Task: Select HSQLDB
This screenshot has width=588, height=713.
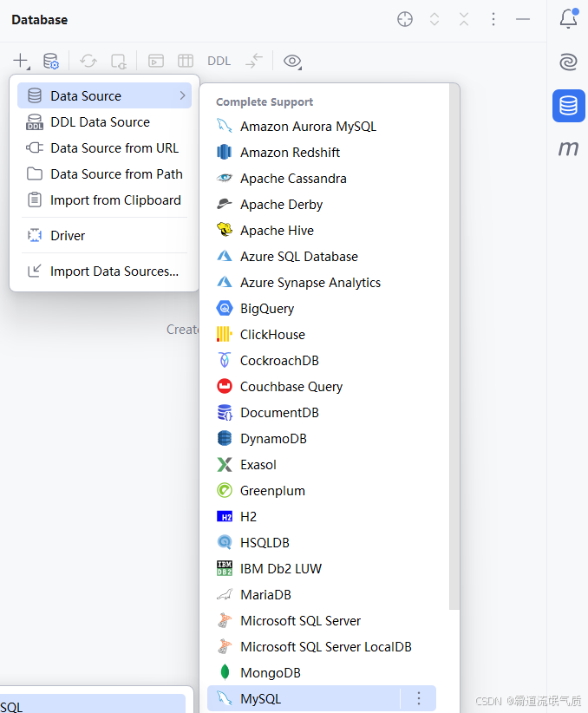Action: (322, 542)
